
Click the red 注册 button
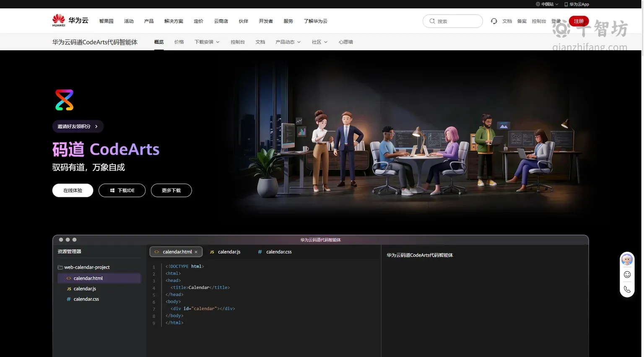[579, 21]
